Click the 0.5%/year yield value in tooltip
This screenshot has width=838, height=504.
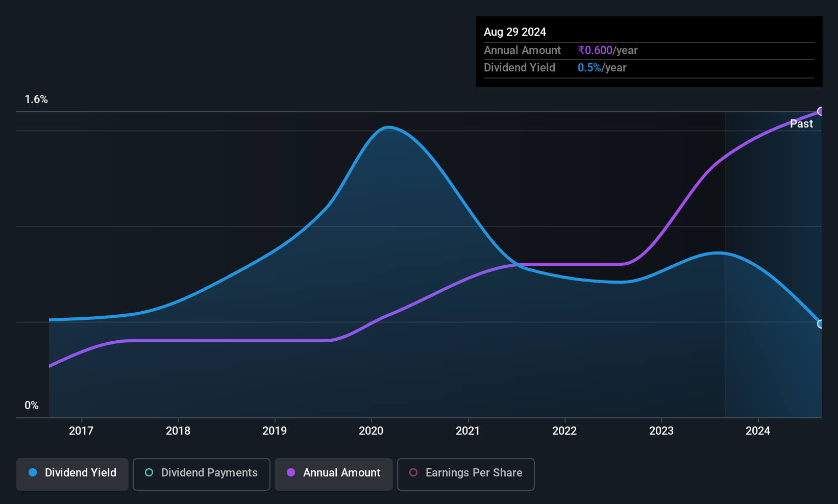click(602, 68)
